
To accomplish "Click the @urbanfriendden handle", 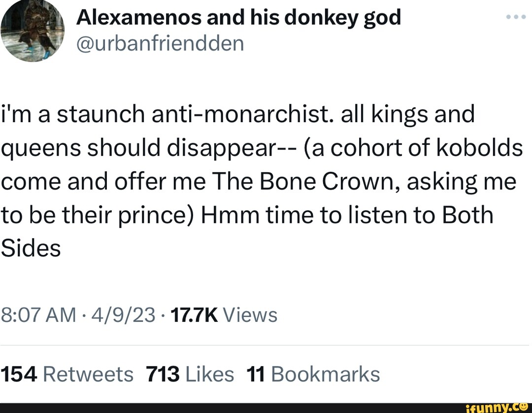I will 161,43.
